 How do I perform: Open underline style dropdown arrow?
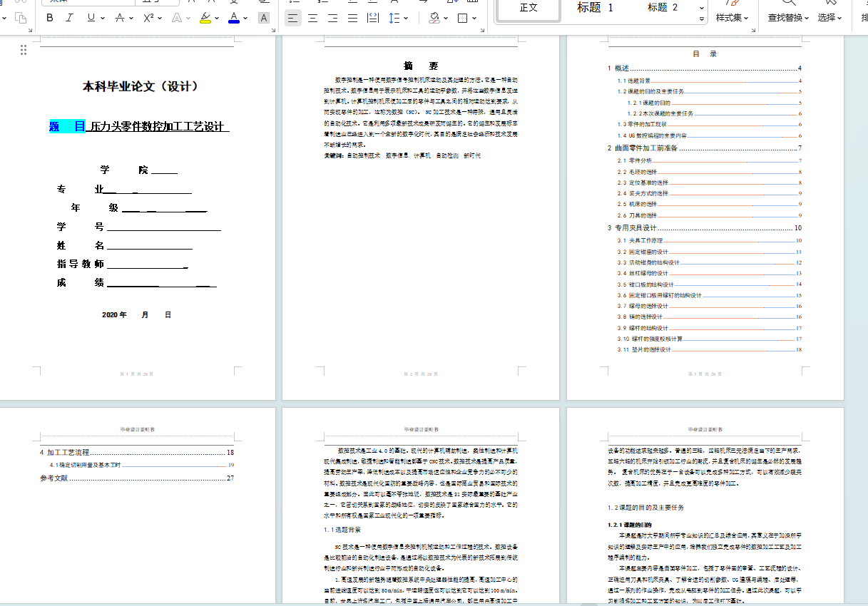(x=103, y=18)
